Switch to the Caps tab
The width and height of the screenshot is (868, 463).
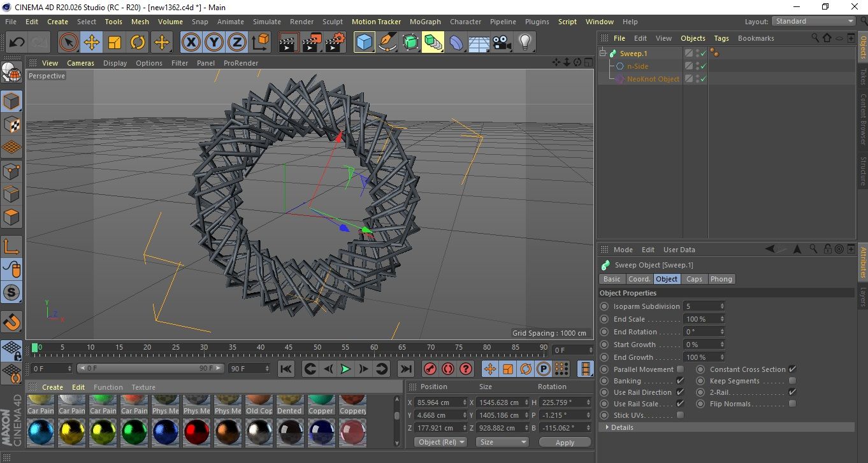(694, 279)
